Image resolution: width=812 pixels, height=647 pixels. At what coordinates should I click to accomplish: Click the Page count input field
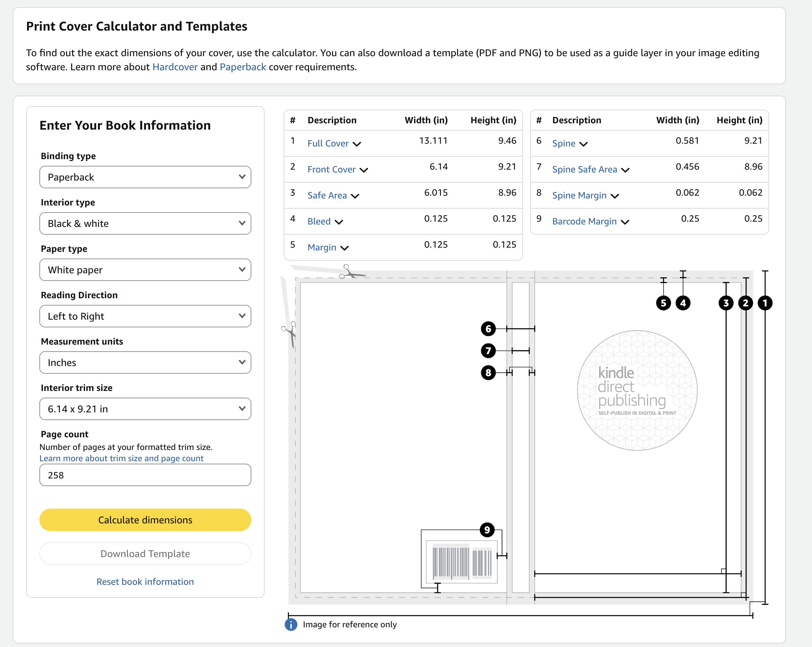tap(145, 475)
